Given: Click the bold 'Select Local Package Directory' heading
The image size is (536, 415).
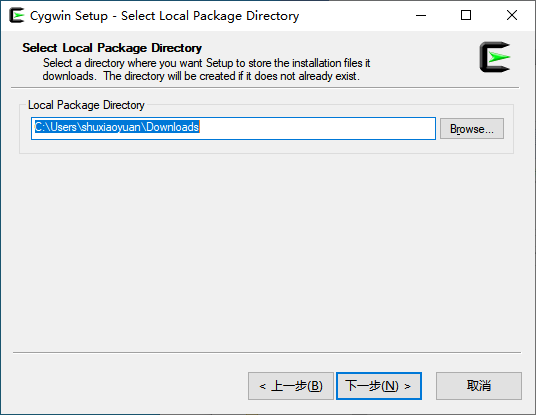Looking at the screenshot, I should [112, 48].
